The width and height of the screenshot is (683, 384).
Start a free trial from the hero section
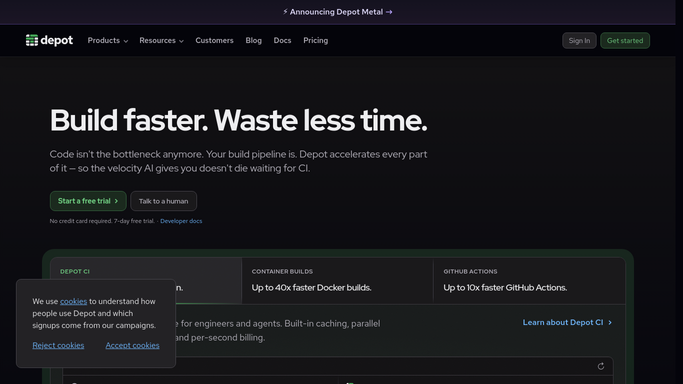pos(88,201)
